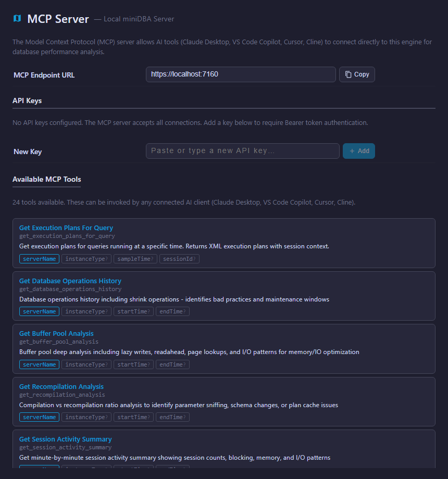
Task: Open Get Database Operations History tool
Action: [x=70, y=281]
